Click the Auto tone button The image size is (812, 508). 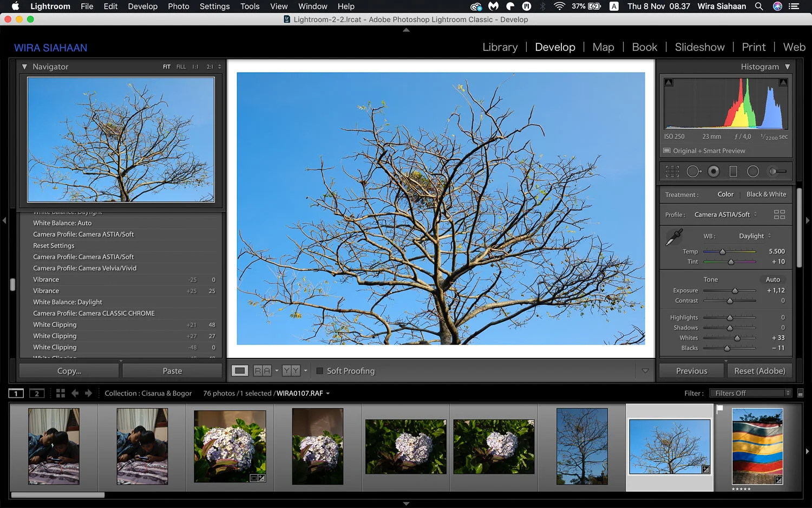click(772, 279)
